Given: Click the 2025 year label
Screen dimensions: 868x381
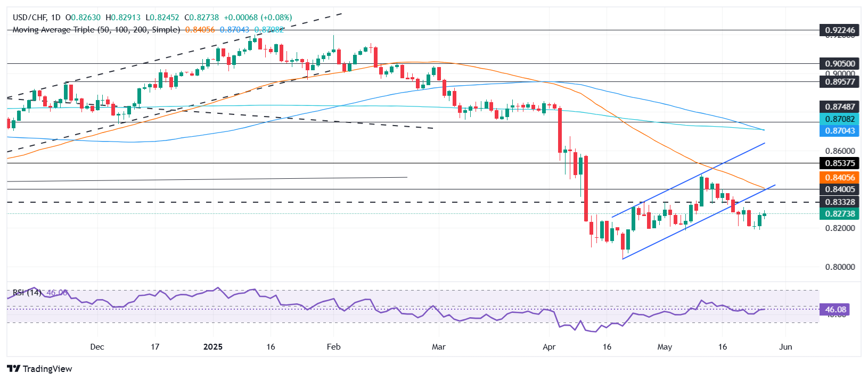Looking at the screenshot, I should tap(213, 347).
